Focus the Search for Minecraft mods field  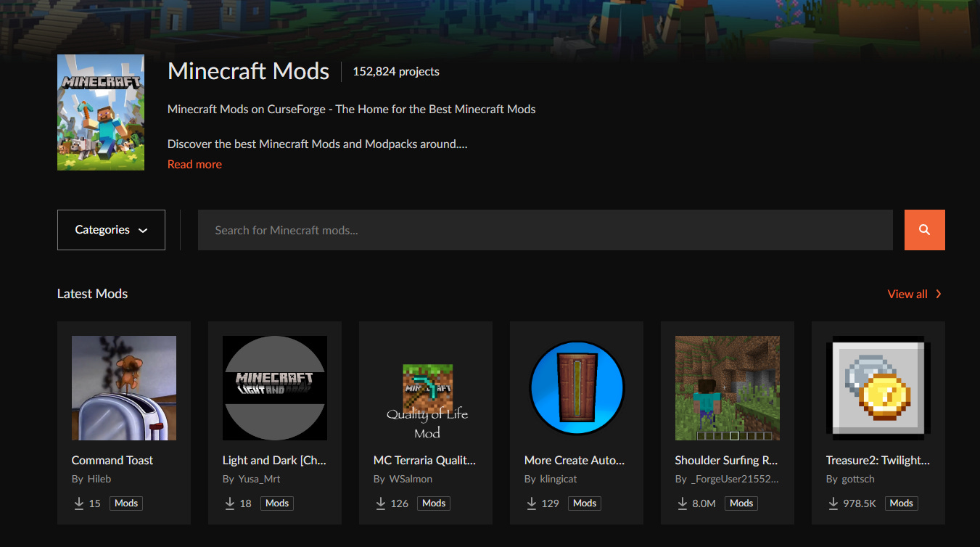545,230
